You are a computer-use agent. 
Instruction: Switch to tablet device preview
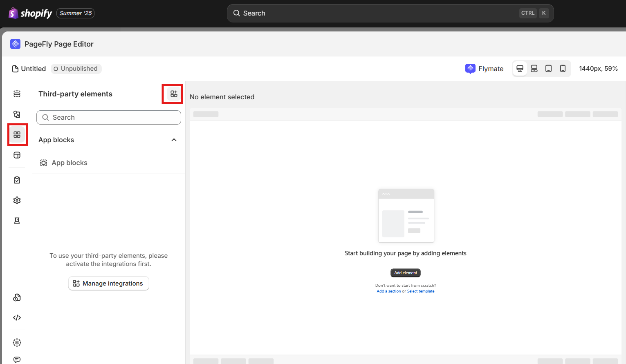548,69
